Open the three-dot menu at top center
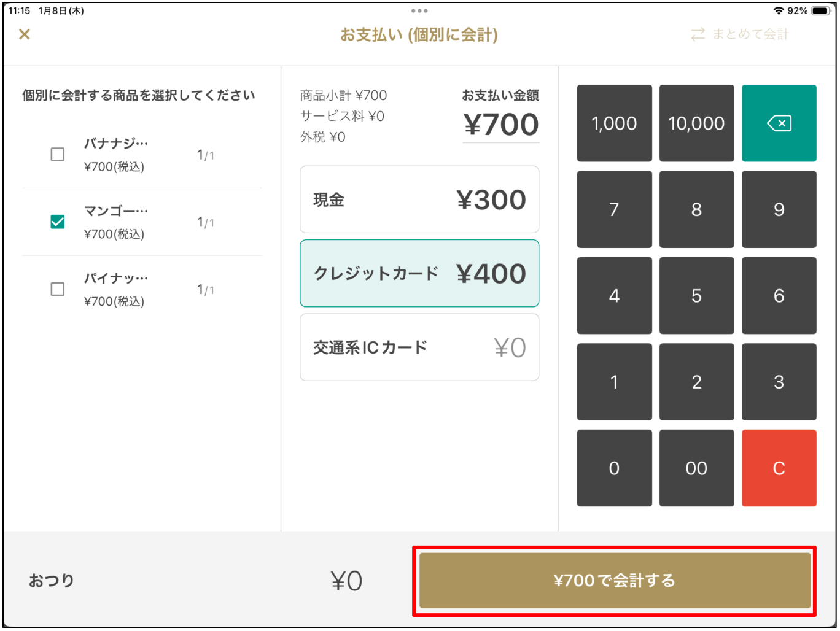Image resolution: width=840 pixels, height=631 pixels. click(419, 11)
